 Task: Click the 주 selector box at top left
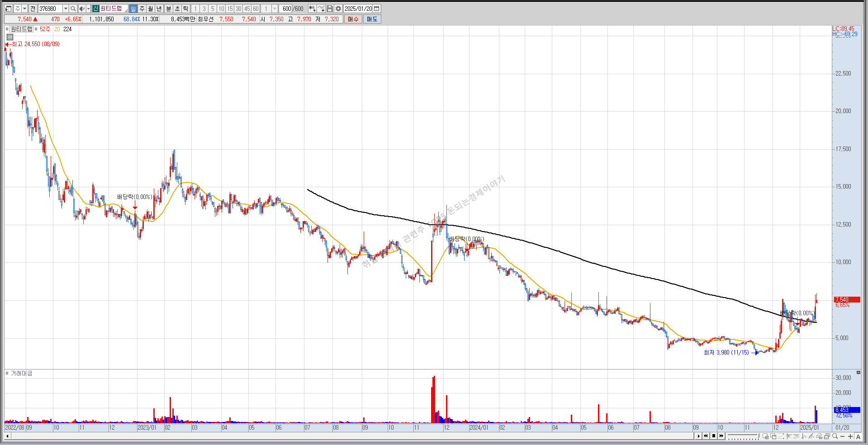[18, 9]
